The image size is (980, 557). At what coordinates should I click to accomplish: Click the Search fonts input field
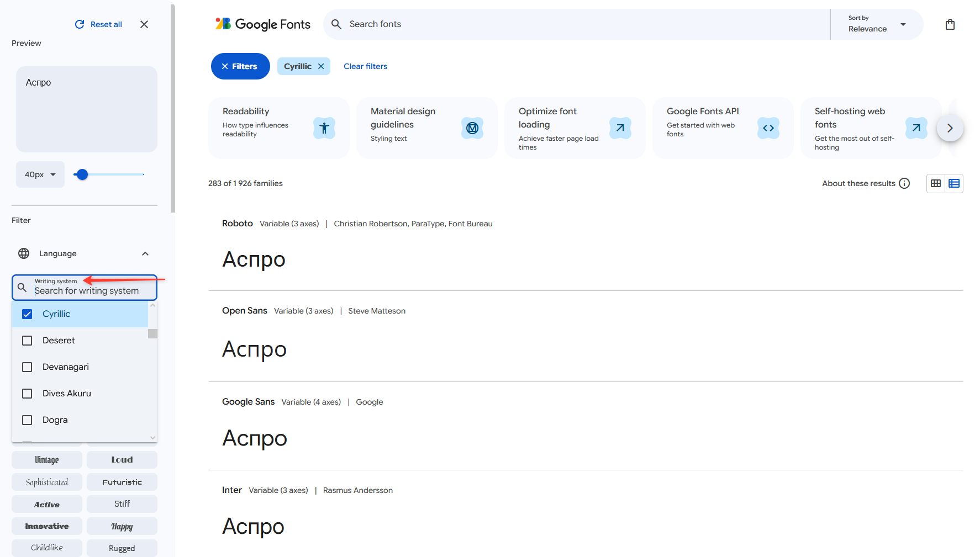586,24
